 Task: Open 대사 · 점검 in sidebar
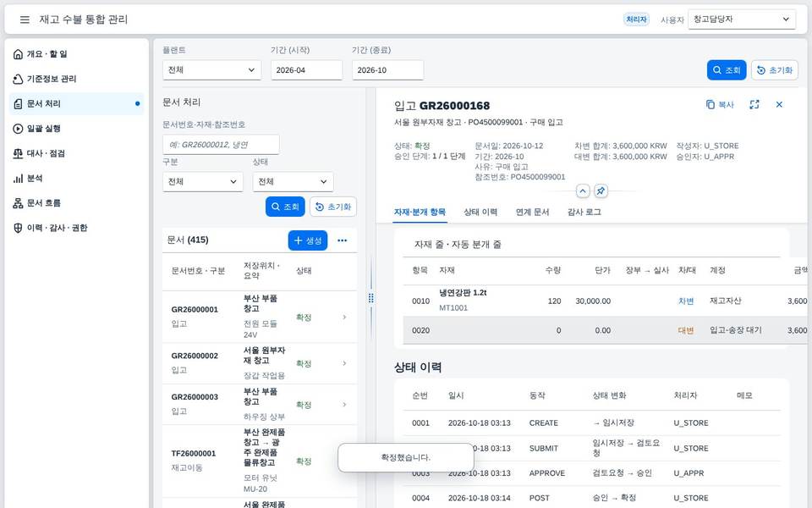77,153
